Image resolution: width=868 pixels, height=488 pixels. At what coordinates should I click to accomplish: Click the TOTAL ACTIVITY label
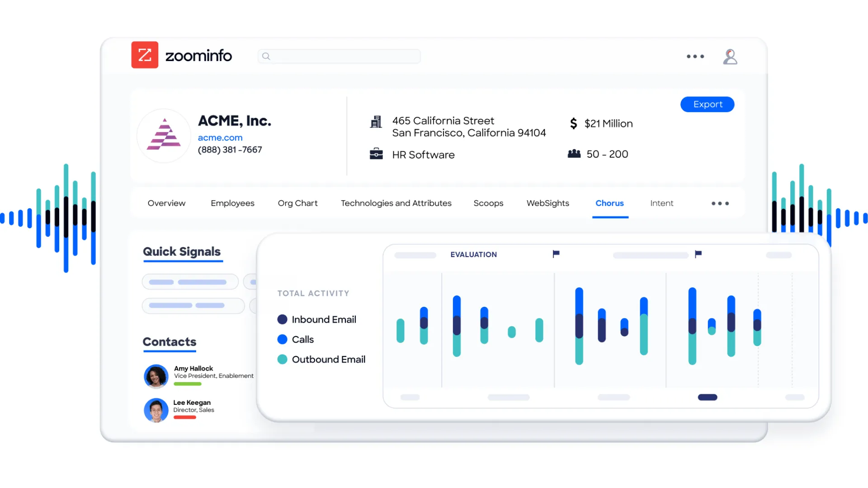pos(313,293)
